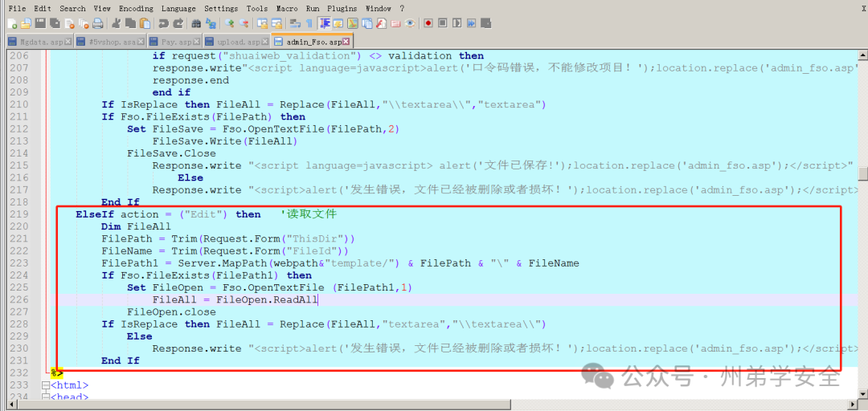Open the Search menu
This screenshot has width=868, height=411.
click(72, 8)
